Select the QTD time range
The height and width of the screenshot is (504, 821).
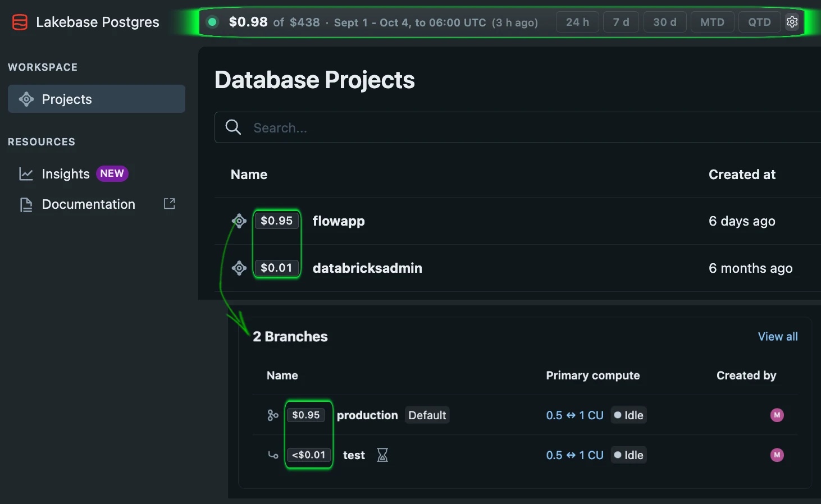[759, 22]
